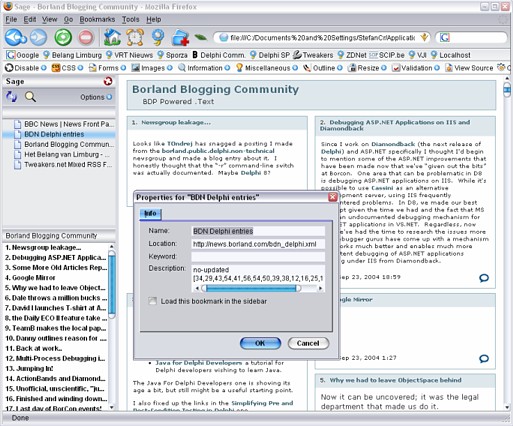Click the yellow arrow in the address bar
The height and width of the screenshot is (426, 513).
tap(424, 37)
